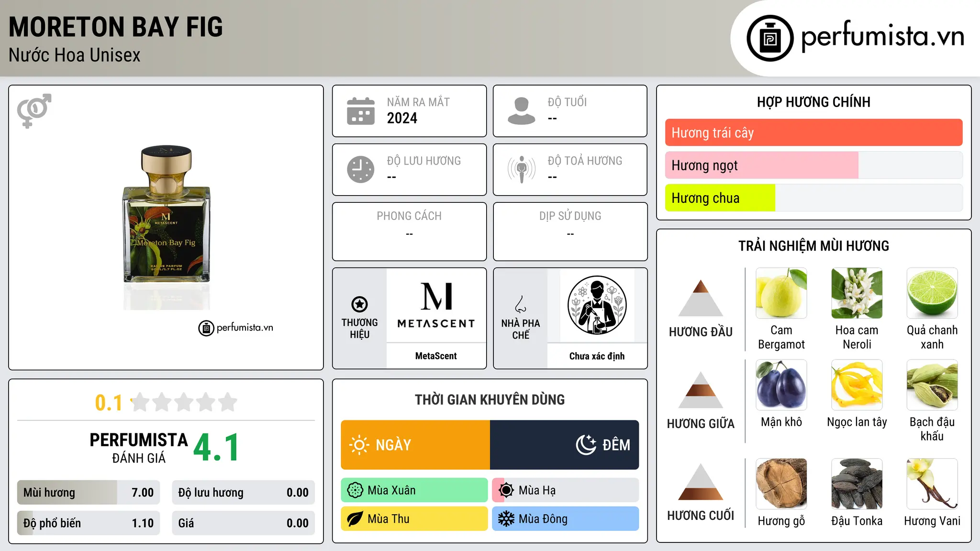980x551 pixels.
Task: Click the person icon for Độ tuổi
Action: tap(521, 111)
